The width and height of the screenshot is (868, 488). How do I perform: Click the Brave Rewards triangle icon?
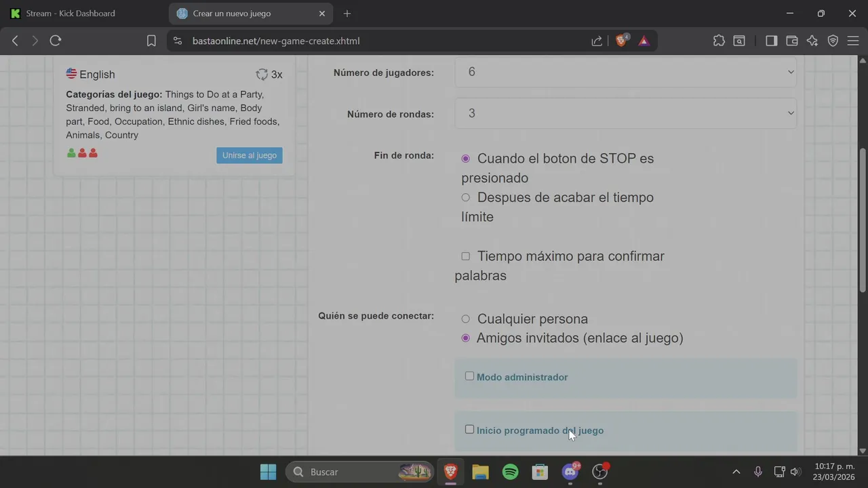click(x=644, y=41)
